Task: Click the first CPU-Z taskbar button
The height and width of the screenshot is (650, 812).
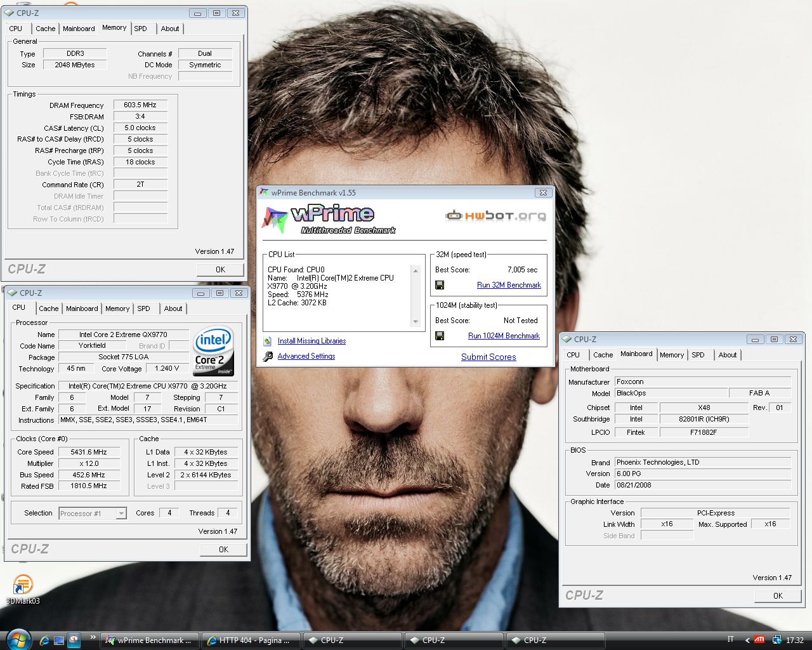Action: [x=353, y=640]
